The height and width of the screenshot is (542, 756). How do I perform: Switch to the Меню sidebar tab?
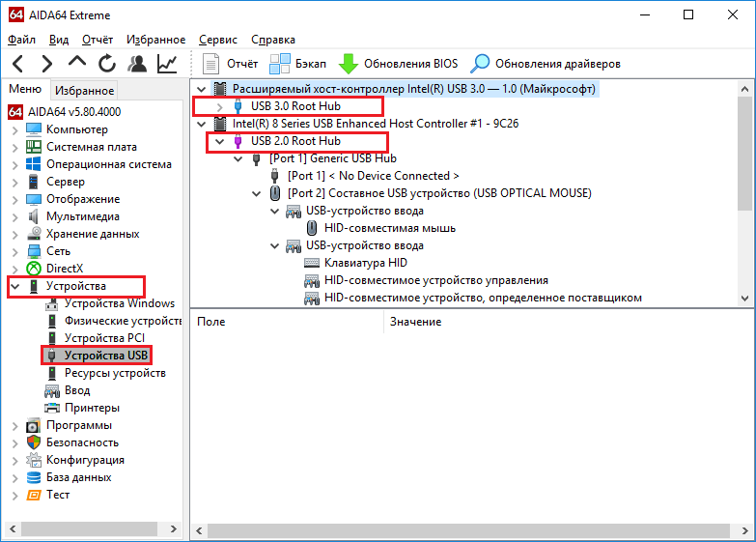25,89
